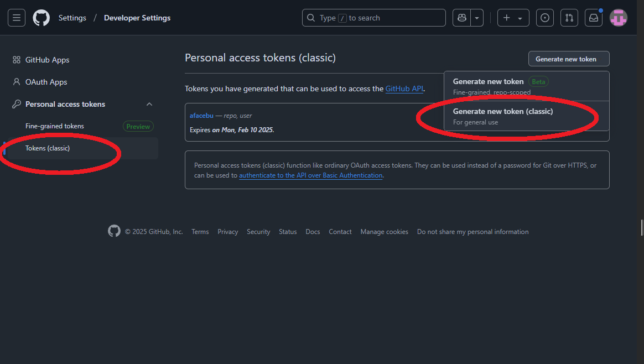
Task: Collapse the Personal access tokens section
Action: tap(149, 104)
